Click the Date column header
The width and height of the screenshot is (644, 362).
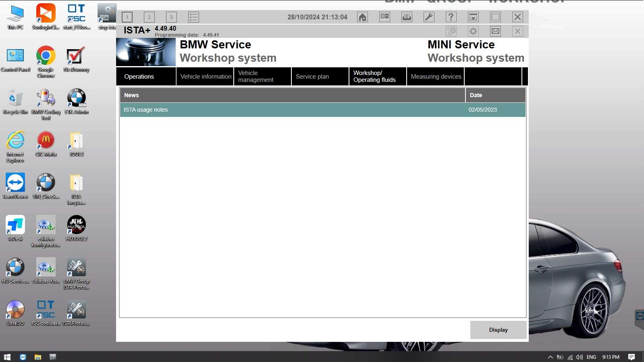(496, 95)
